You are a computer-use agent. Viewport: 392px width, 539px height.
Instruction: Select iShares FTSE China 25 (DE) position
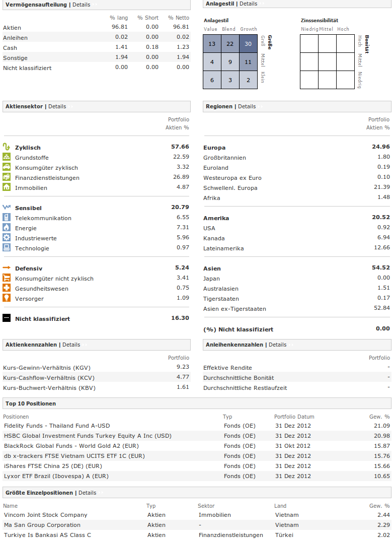(53, 466)
